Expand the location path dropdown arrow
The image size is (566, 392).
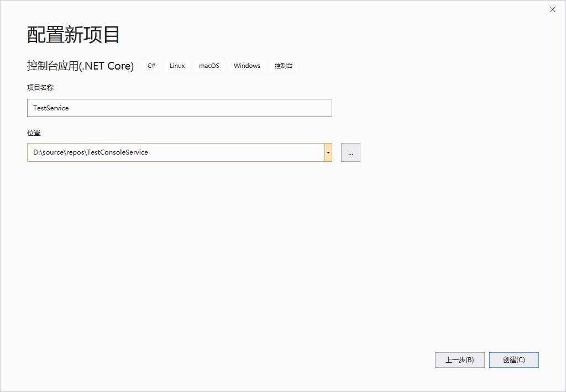tap(328, 152)
